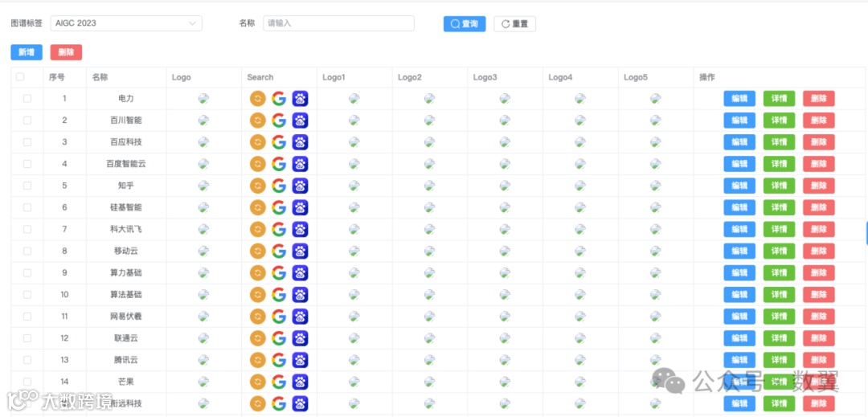Click orange refresh icon in 百度智能云 row
The image size is (868, 417).
tap(257, 164)
